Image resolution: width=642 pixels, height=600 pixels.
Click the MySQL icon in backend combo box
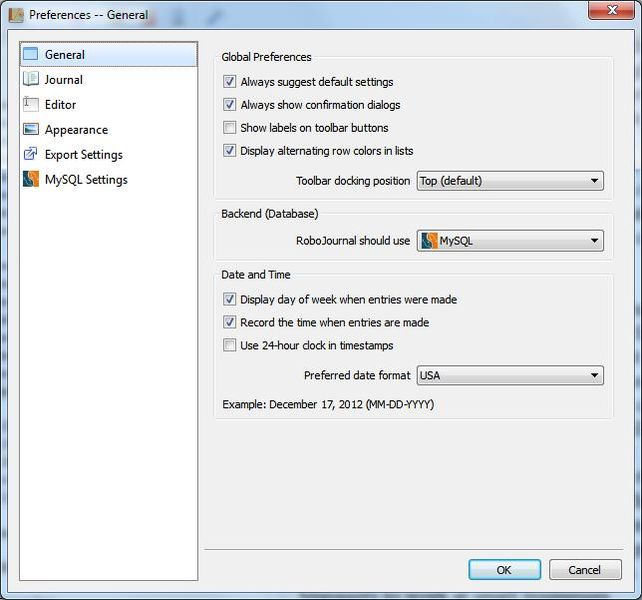tap(430, 241)
